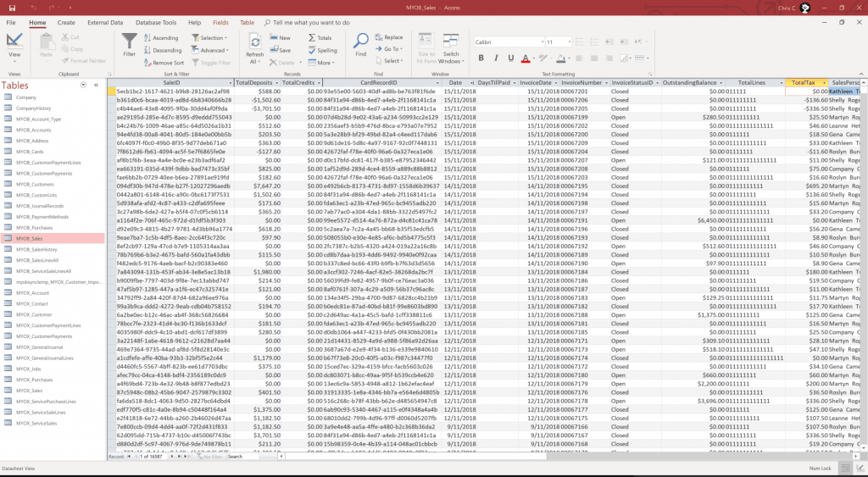Viewport: 868px width, 477px height.
Task: Create a New record
Action: click(280, 37)
